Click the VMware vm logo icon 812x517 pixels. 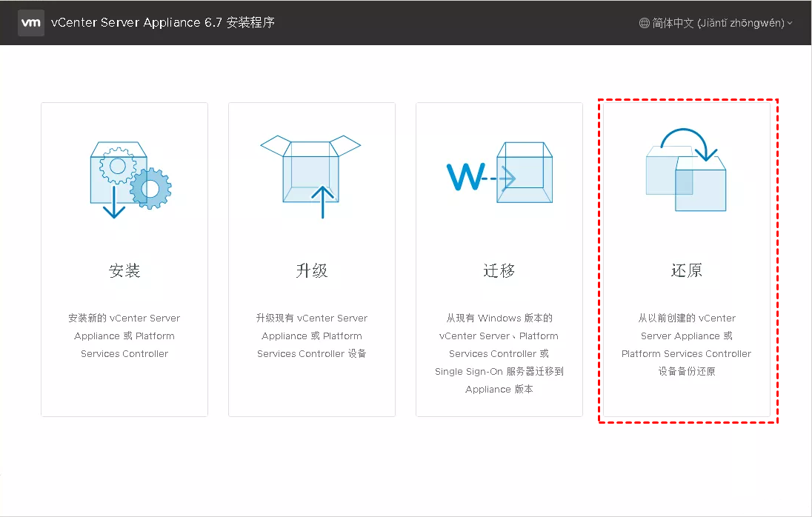click(31, 23)
